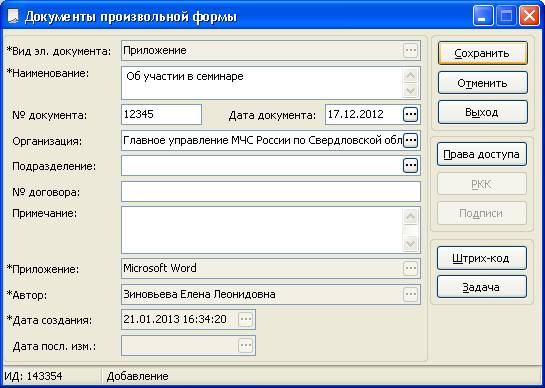Open the Подразделение lookup ellipsis button

[x=410, y=165]
